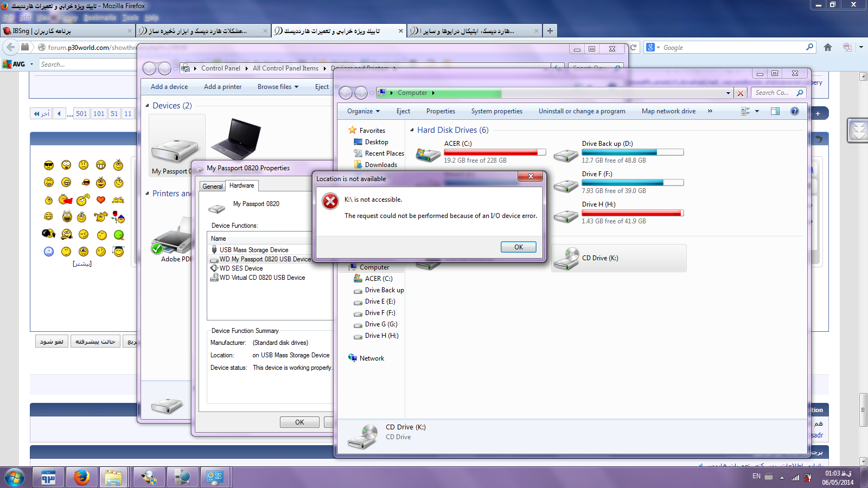
Task: Collapse Devices (2) group
Action: click(147, 105)
